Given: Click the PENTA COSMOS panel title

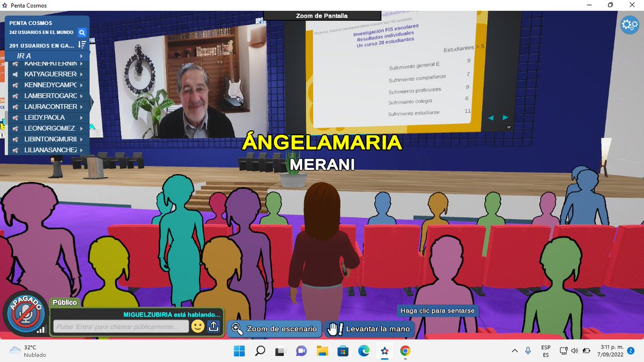Looking at the screenshot, I should pos(31,23).
